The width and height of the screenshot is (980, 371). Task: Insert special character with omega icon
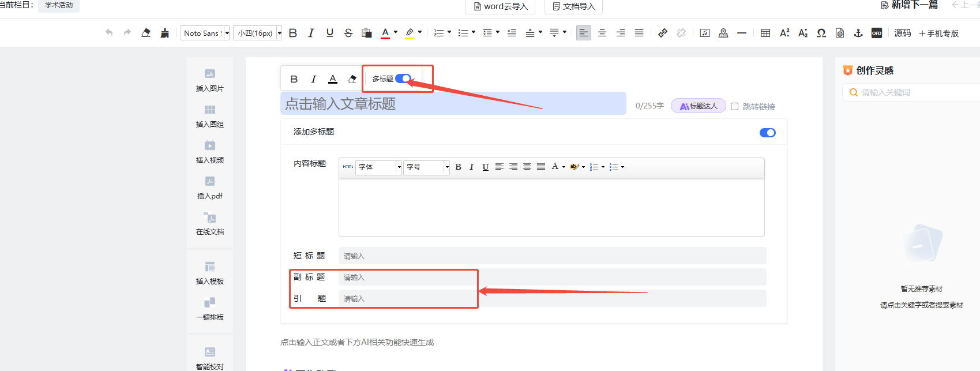click(x=821, y=33)
